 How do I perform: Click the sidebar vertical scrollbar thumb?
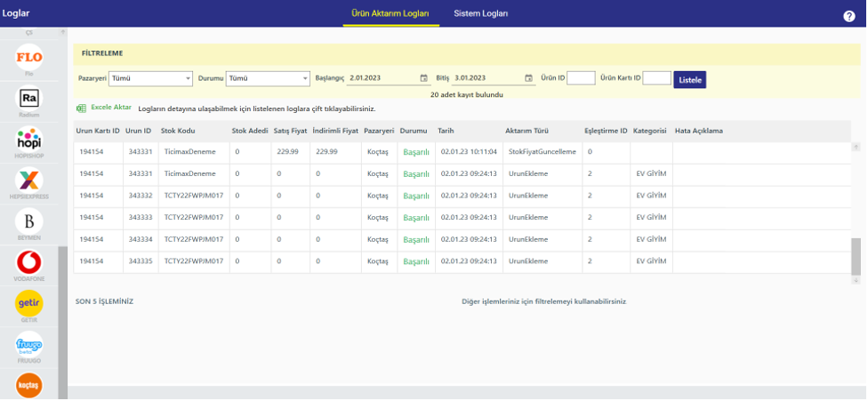tap(62, 323)
